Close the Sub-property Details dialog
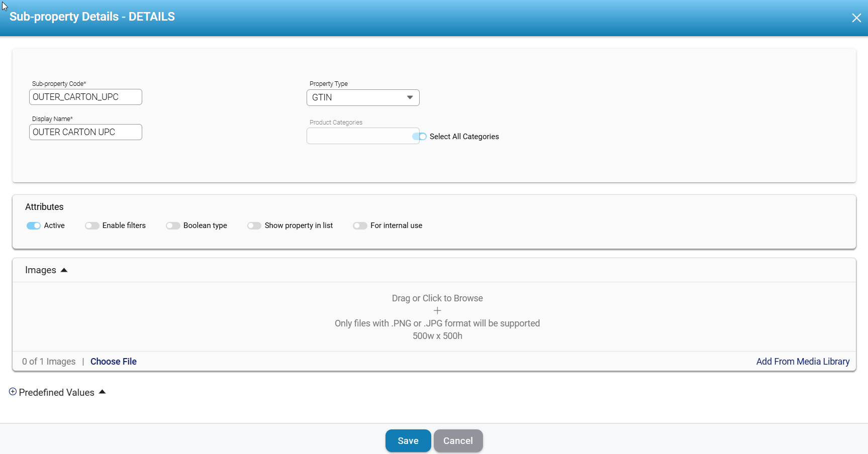Viewport: 868px width, 454px height. (856, 18)
